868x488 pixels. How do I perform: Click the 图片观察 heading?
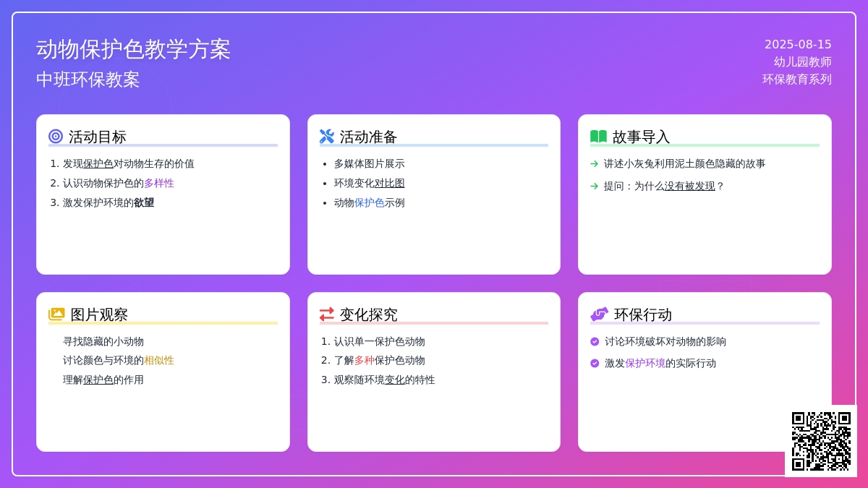[x=99, y=314]
